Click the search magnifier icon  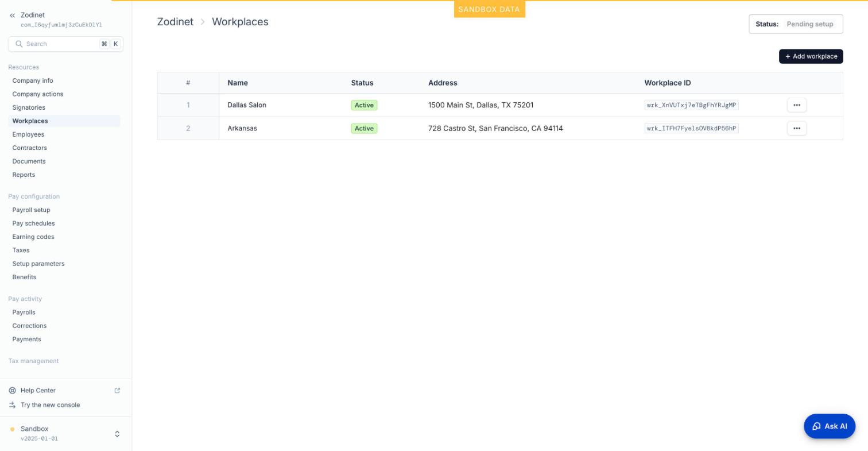(x=19, y=44)
